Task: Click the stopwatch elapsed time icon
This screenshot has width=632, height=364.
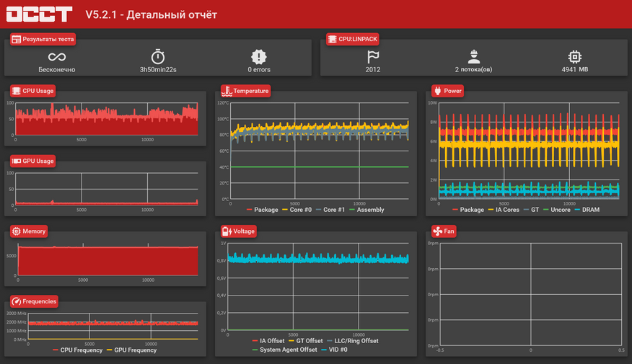Action: [158, 57]
